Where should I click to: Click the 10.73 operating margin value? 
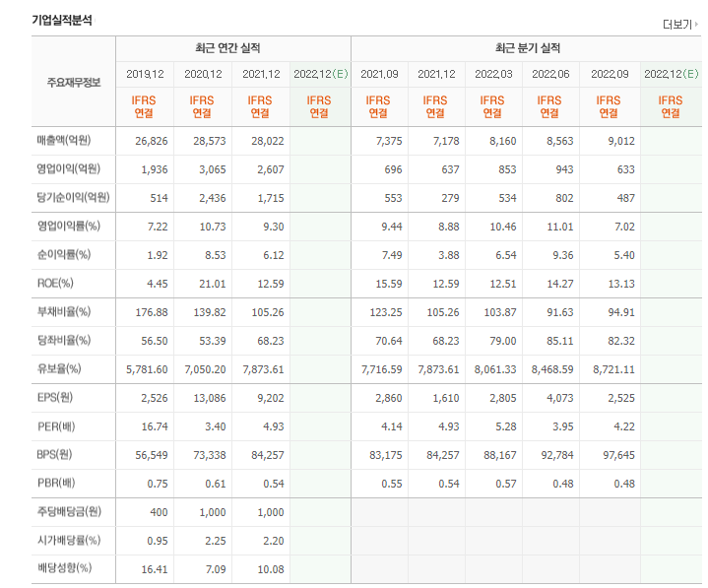(x=213, y=227)
